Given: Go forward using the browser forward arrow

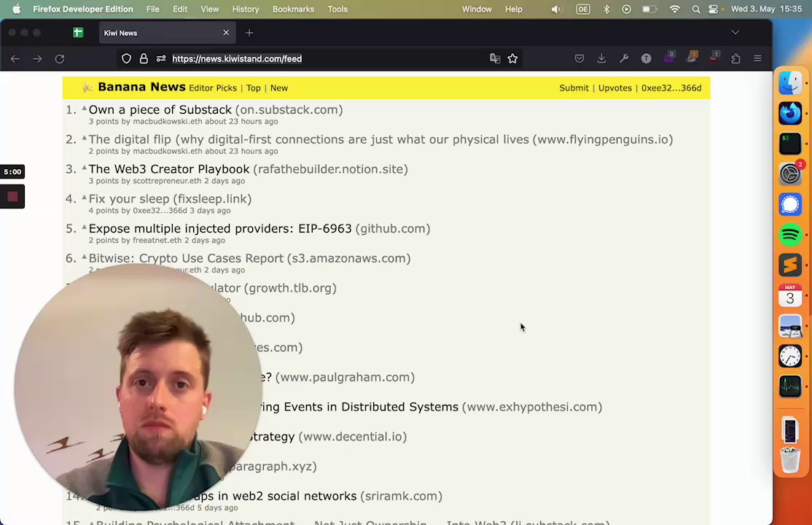Looking at the screenshot, I should tap(37, 59).
